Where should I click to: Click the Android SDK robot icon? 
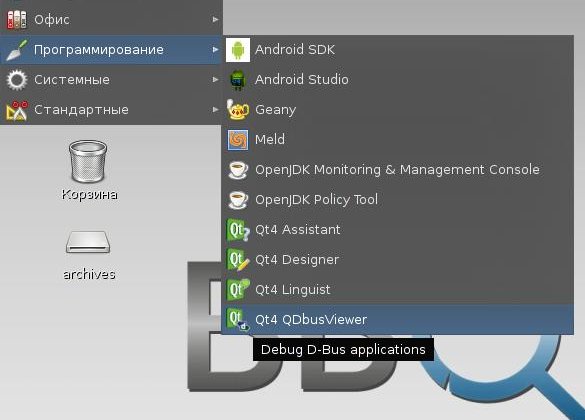pyautogui.click(x=238, y=50)
